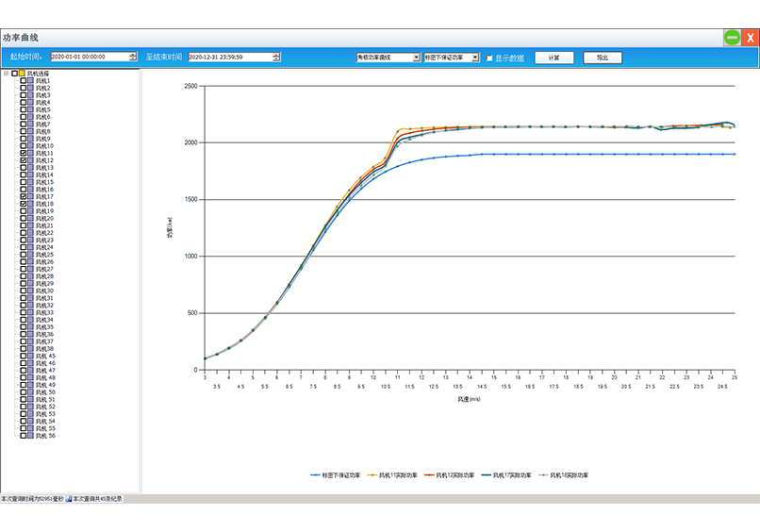
Task: Click the blue icon next to 风机30
Action: tap(30, 291)
